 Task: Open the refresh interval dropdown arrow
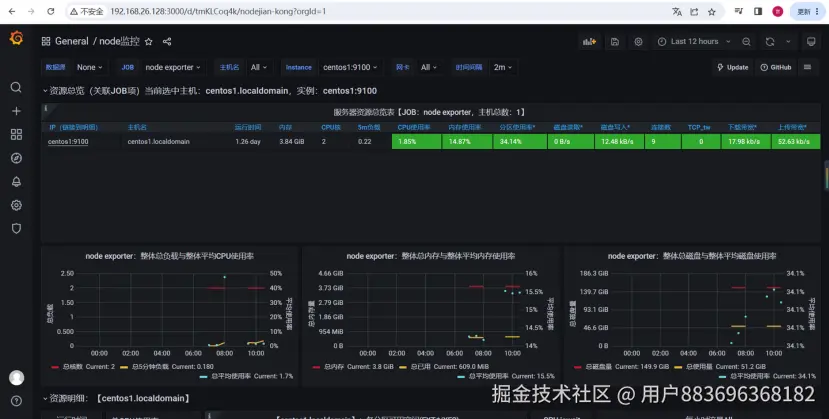pyautogui.click(x=788, y=42)
